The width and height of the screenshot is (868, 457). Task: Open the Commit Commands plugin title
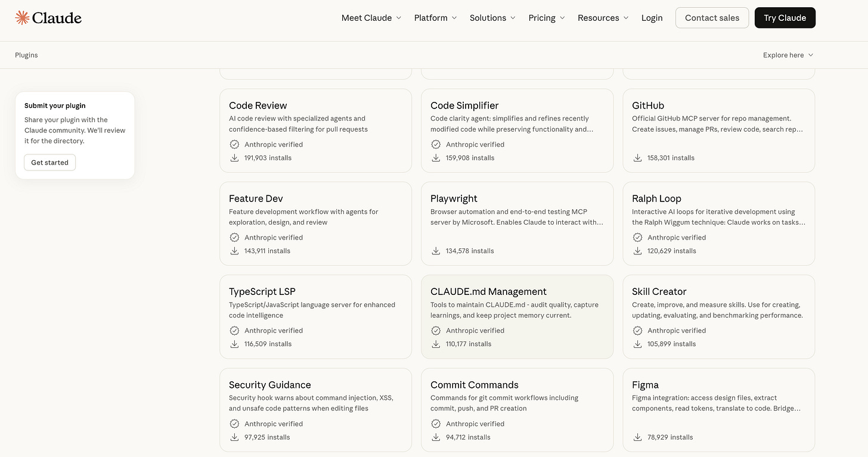click(475, 385)
